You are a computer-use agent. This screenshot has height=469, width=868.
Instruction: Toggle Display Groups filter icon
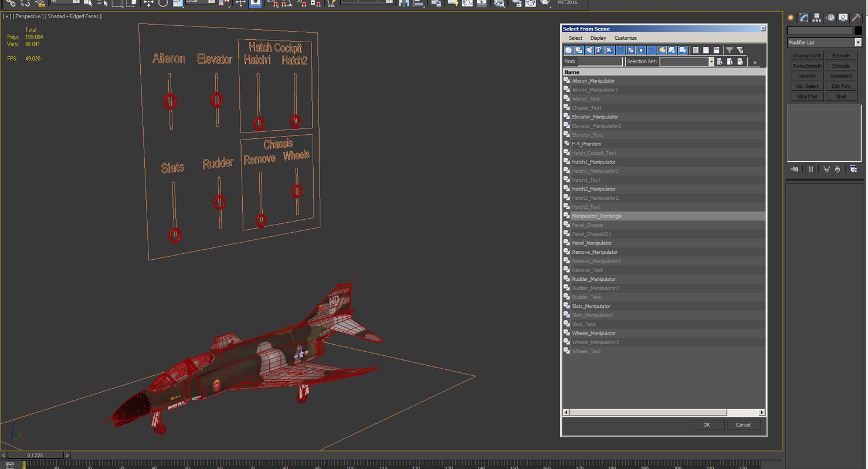(631, 50)
